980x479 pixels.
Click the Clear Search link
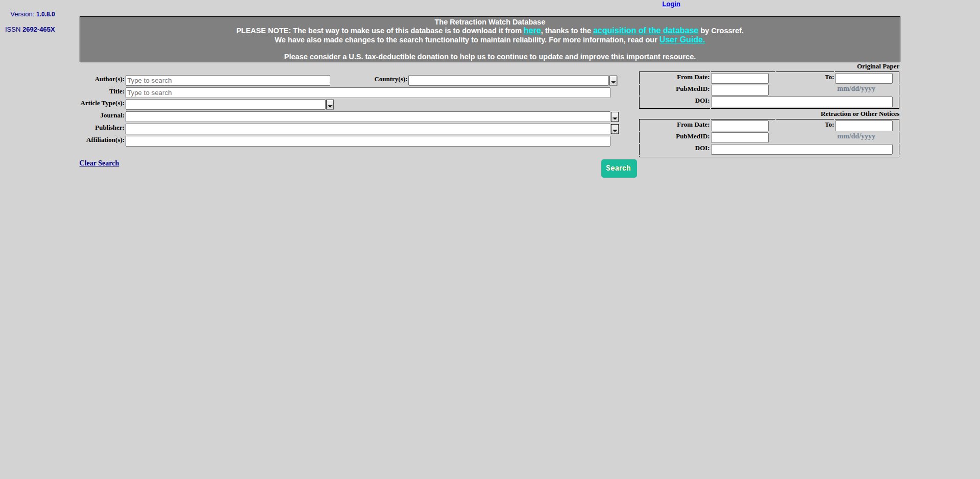coord(99,163)
